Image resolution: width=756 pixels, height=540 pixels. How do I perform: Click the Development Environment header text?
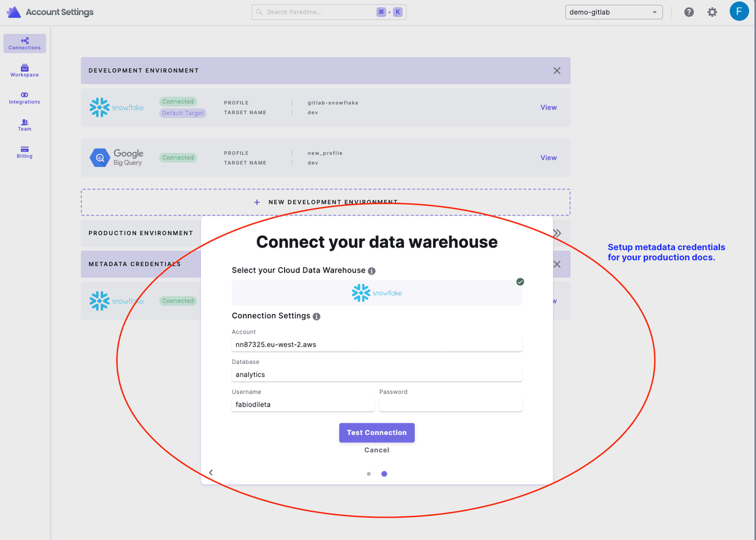point(143,70)
